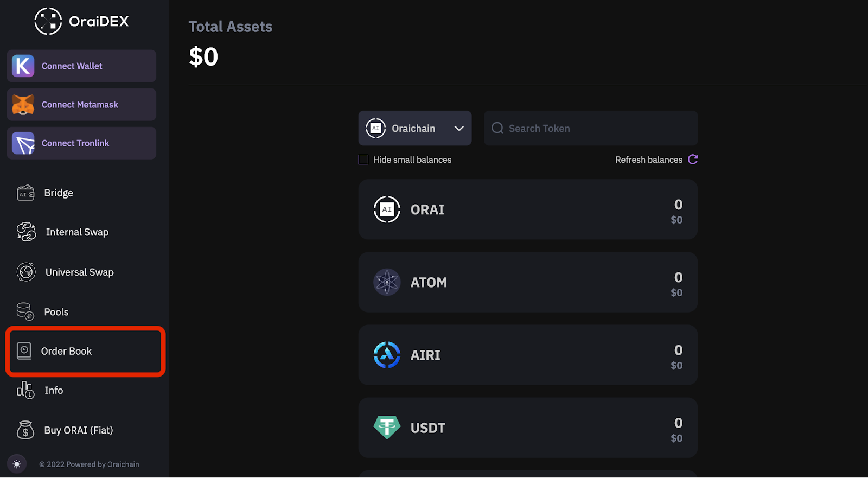Click Connect Tronlink button
Viewport: 868px width, 478px height.
click(x=81, y=143)
